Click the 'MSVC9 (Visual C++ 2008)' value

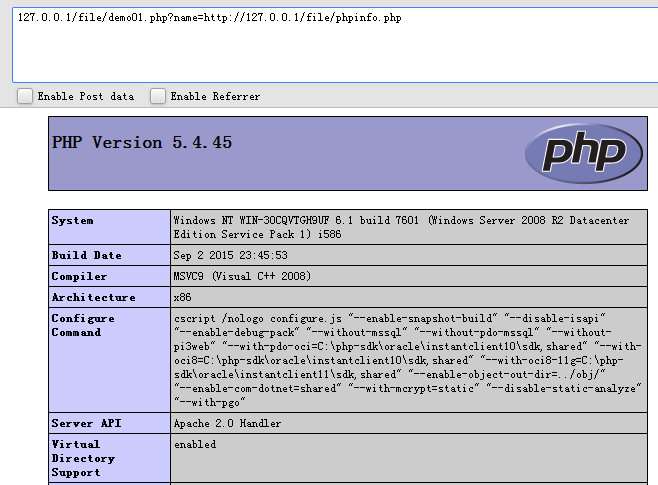(242, 276)
